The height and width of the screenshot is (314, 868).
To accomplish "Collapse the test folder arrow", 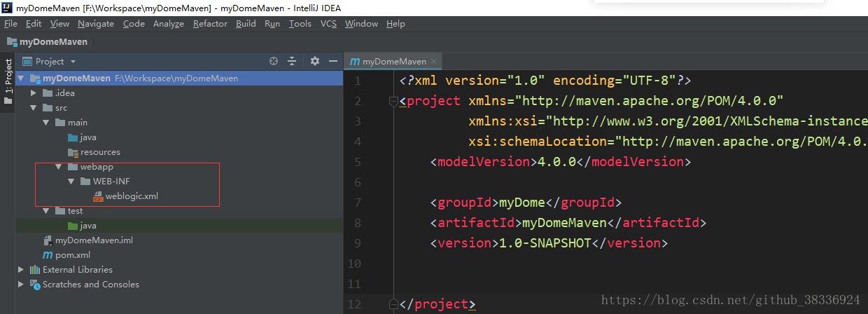I will tap(46, 211).
